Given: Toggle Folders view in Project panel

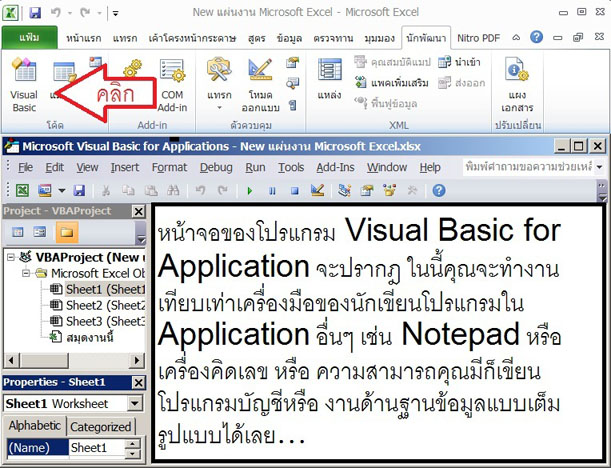Looking at the screenshot, I should click(66, 232).
